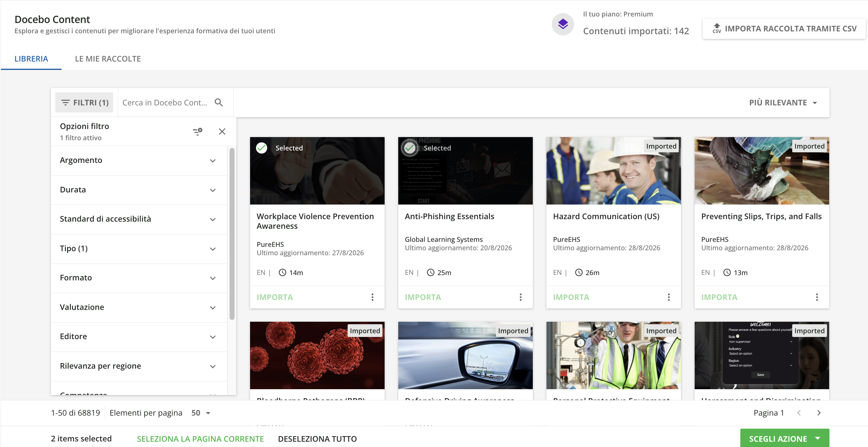Image resolution: width=868 pixels, height=447 pixels.
Task: Open the Defensive Driving car mirror thumbnail
Action: (465, 355)
